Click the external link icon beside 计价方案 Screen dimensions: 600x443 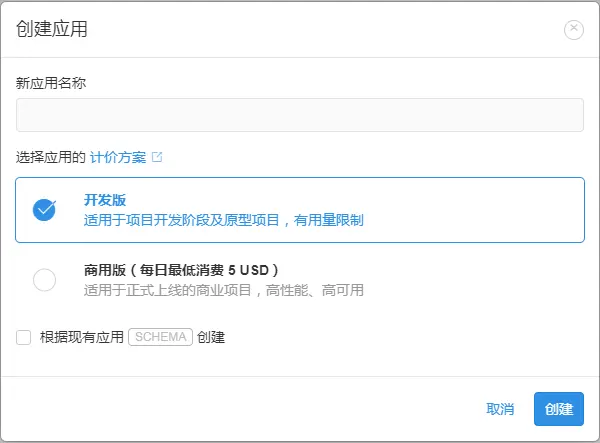click(157, 158)
